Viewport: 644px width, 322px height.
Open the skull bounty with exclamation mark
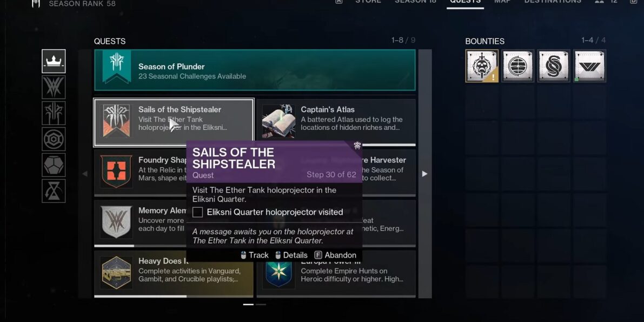click(x=482, y=66)
